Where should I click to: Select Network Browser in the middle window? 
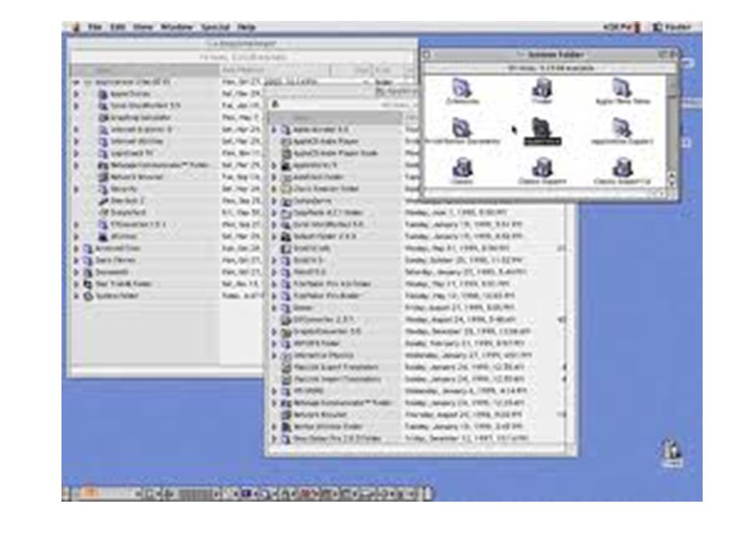[314, 415]
